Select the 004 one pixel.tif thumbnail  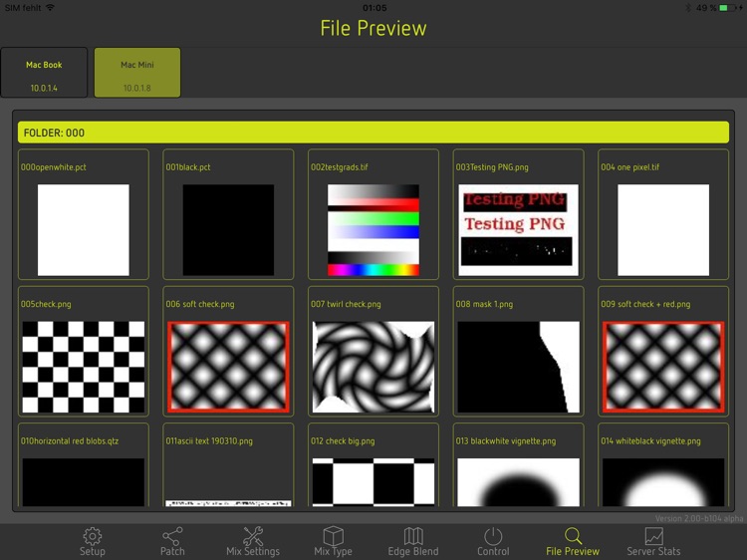click(663, 230)
